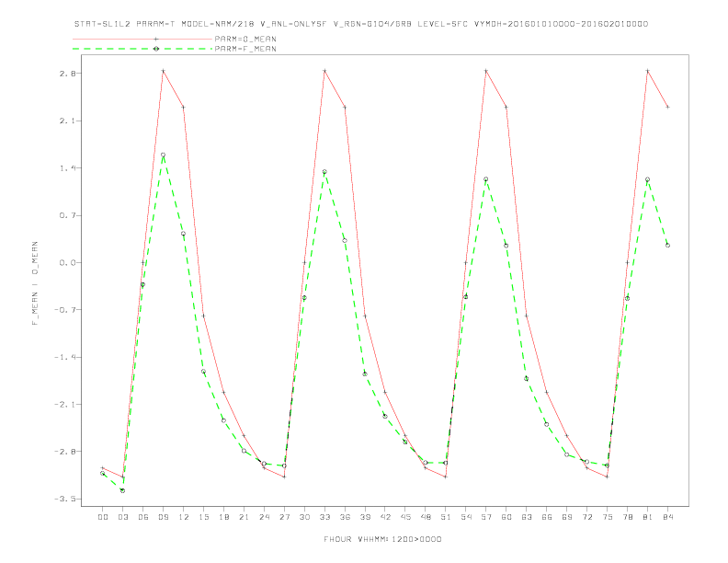The image size is (728, 563).
Task: Click x-axis forecast hour label 00
Action: point(103,517)
